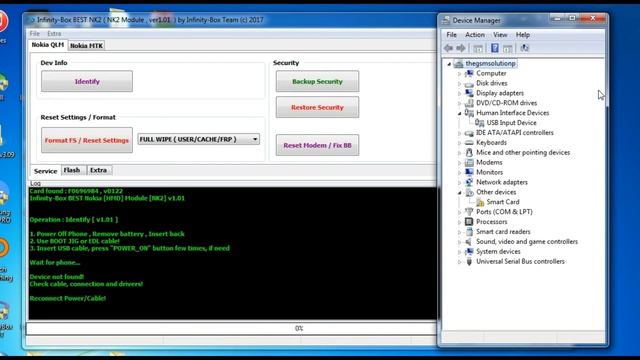Click the Ports (COM & LPT) icon
The height and width of the screenshot is (360, 640).
coord(469,212)
